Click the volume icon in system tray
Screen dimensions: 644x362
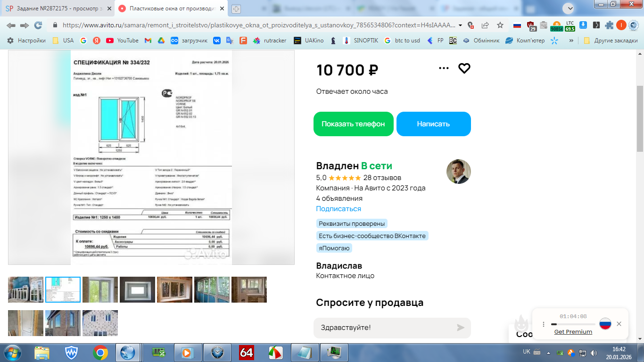tap(594, 353)
